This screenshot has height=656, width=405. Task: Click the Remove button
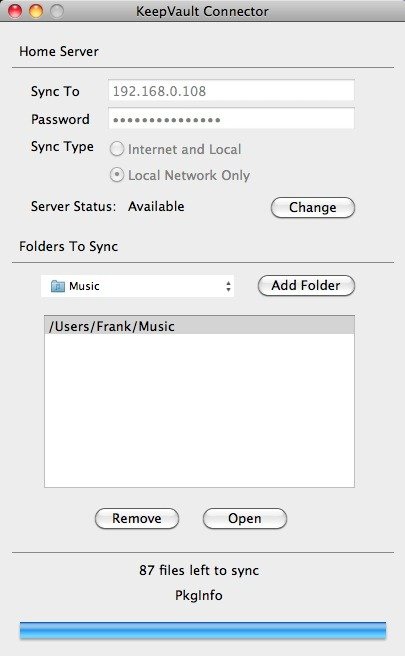pos(137,519)
